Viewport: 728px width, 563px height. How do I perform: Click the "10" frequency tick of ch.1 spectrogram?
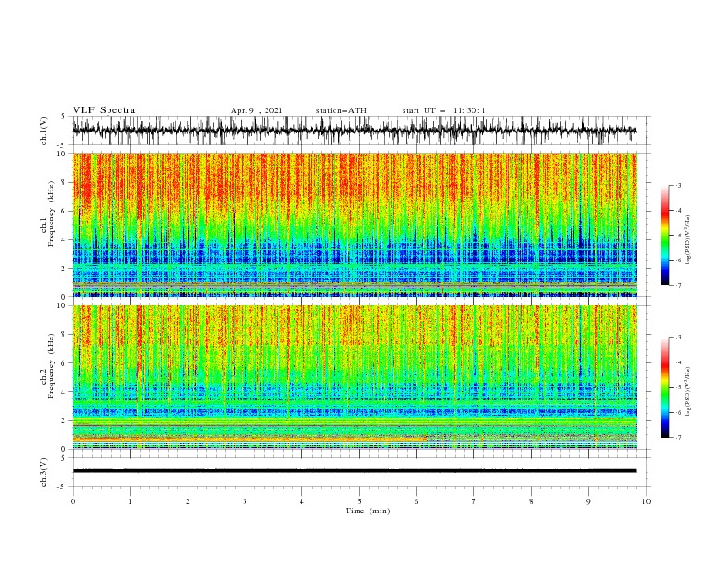click(x=63, y=154)
